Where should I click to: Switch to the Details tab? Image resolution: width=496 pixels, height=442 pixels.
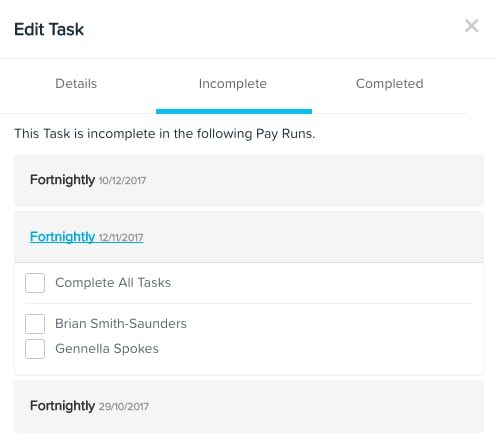[76, 83]
